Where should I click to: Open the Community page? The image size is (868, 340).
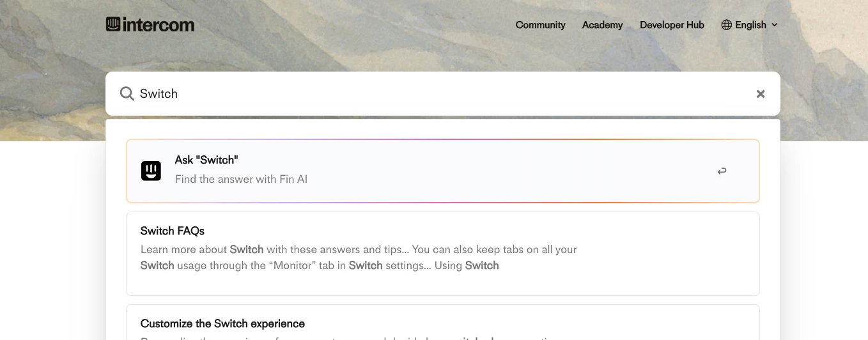coord(540,25)
